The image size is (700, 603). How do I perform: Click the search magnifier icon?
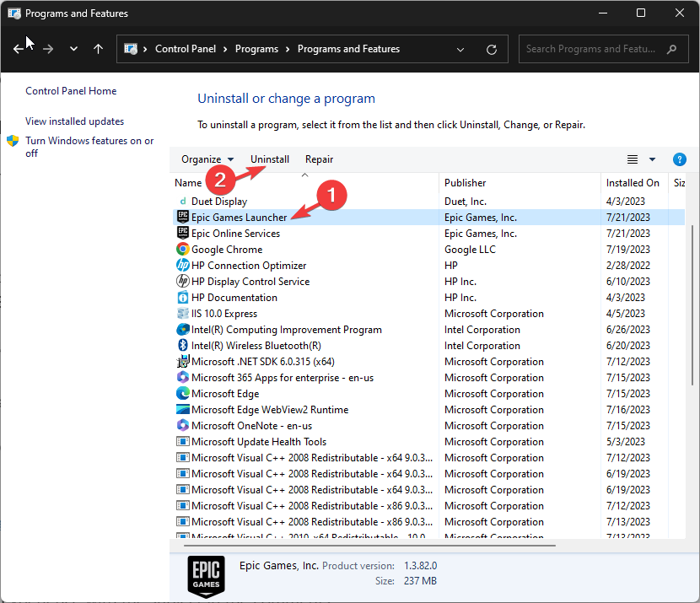(672, 49)
